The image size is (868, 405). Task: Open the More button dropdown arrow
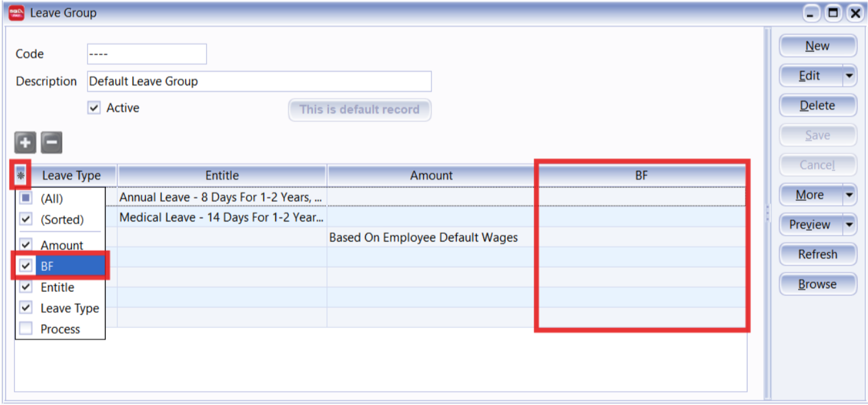849,195
